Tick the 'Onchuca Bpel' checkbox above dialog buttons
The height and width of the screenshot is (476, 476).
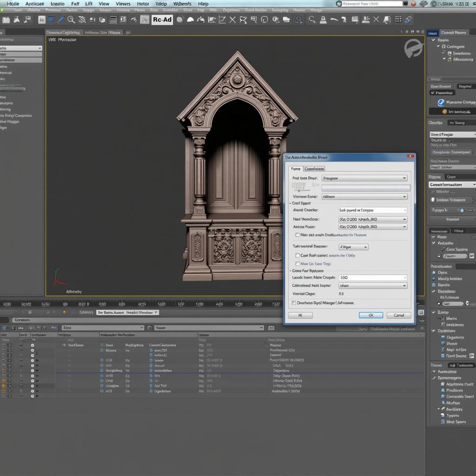point(294,303)
